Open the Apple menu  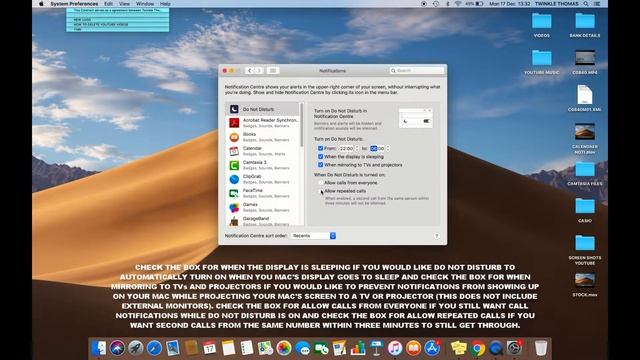(41, 4)
